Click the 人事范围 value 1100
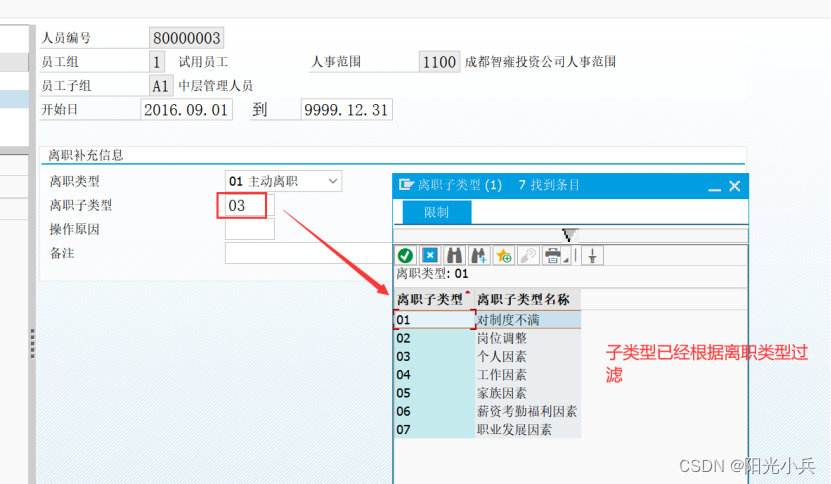This screenshot has width=831, height=484. (x=439, y=62)
